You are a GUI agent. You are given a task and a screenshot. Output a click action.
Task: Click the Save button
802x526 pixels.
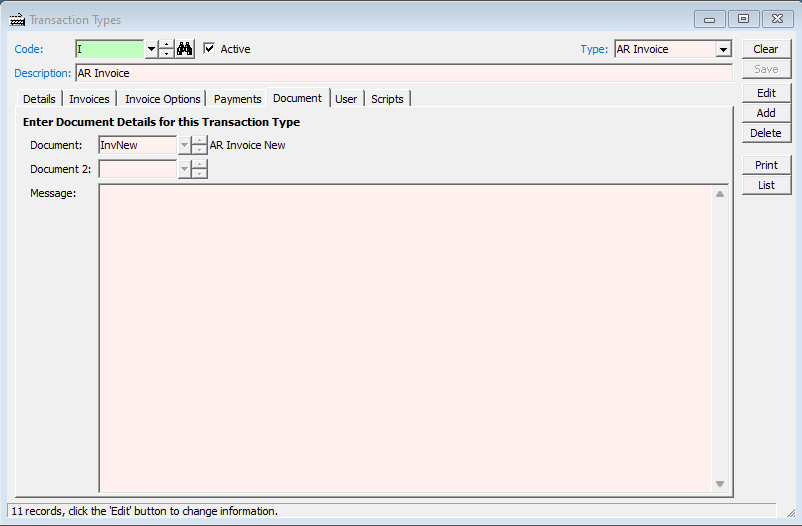click(766, 69)
